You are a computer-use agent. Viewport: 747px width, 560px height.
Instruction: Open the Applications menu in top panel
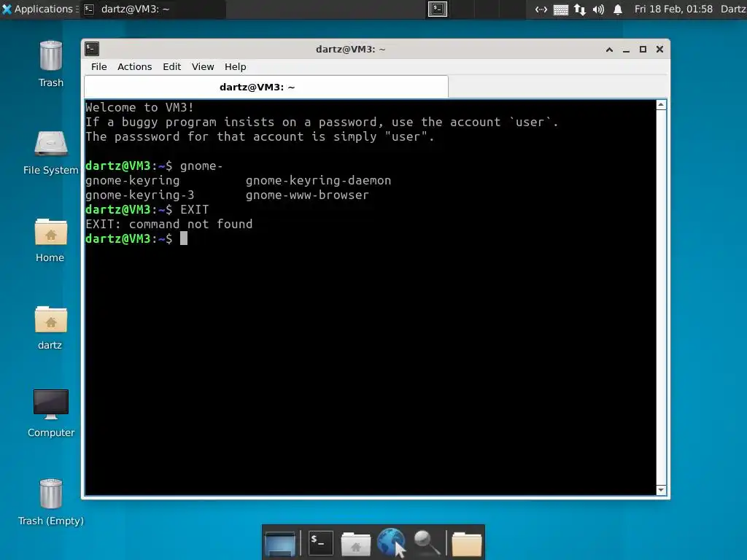(x=39, y=9)
